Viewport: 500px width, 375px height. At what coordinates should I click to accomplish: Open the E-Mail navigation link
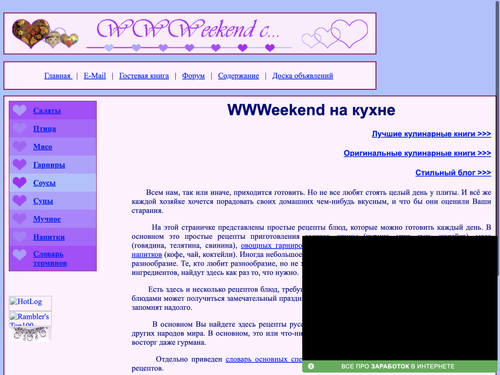pyautogui.click(x=95, y=76)
